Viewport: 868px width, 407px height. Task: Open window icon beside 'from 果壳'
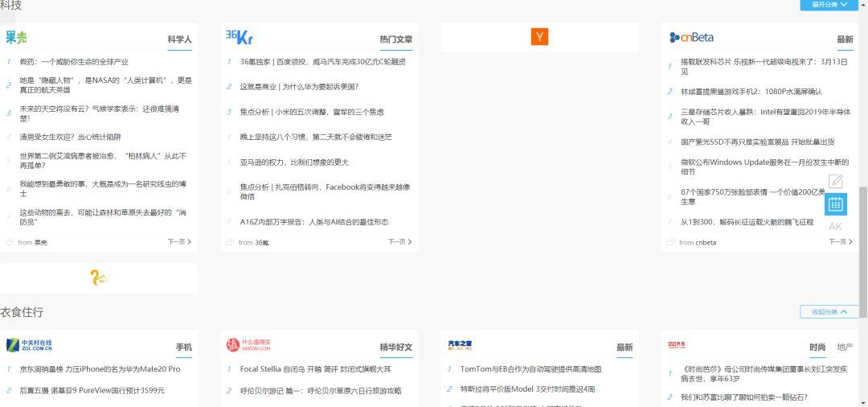(10, 242)
